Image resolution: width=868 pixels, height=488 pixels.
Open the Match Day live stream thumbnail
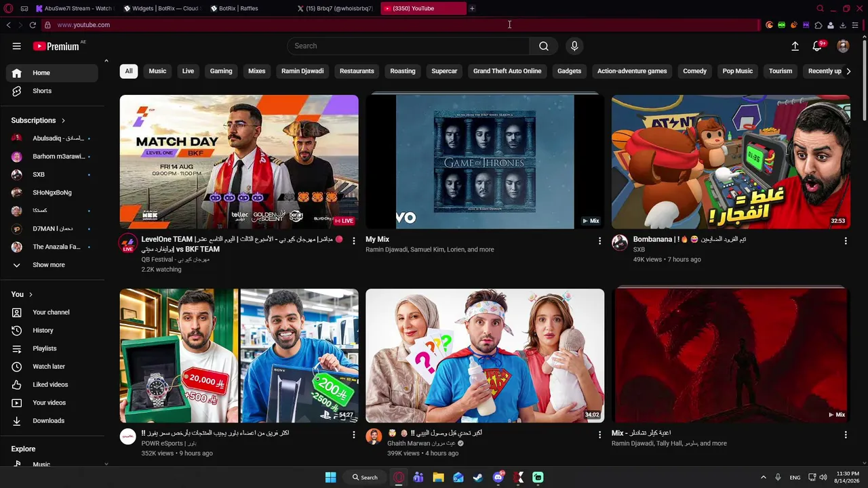(x=239, y=162)
